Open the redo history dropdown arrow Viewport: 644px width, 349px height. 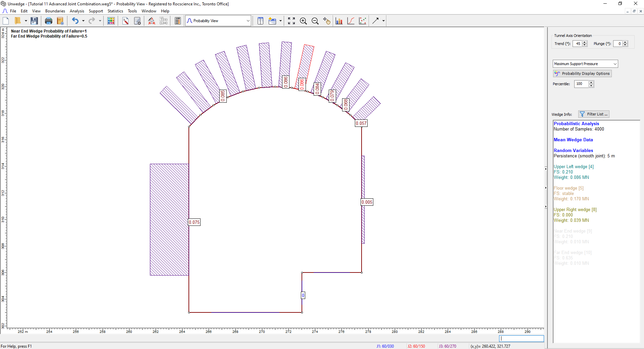point(100,21)
